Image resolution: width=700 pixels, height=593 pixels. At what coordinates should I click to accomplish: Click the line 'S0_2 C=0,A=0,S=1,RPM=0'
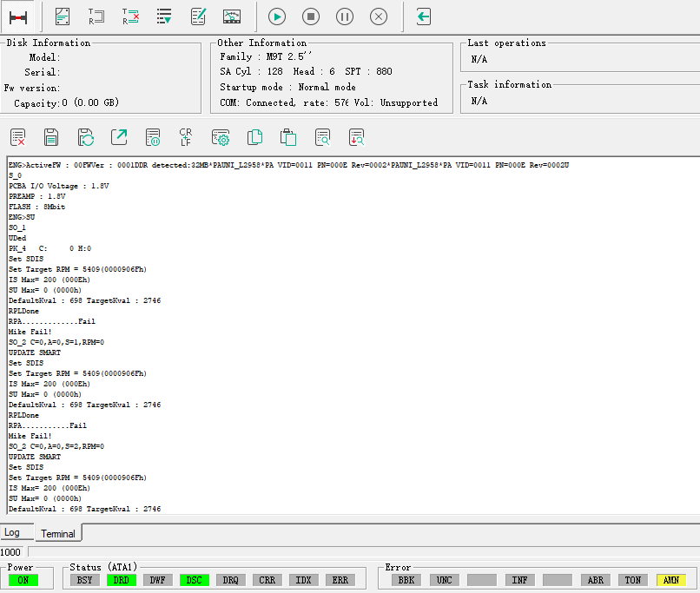pyautogui.click(x=56, y=342)
